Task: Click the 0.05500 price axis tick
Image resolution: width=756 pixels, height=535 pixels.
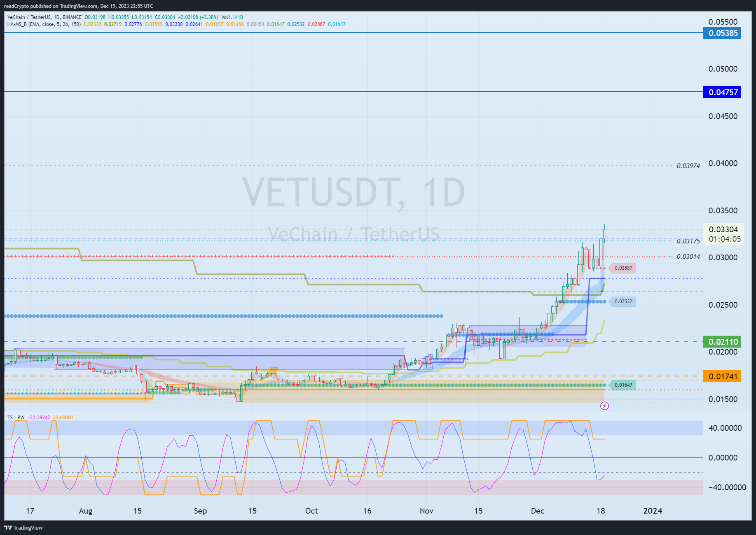Action: [x=723, y=22]
